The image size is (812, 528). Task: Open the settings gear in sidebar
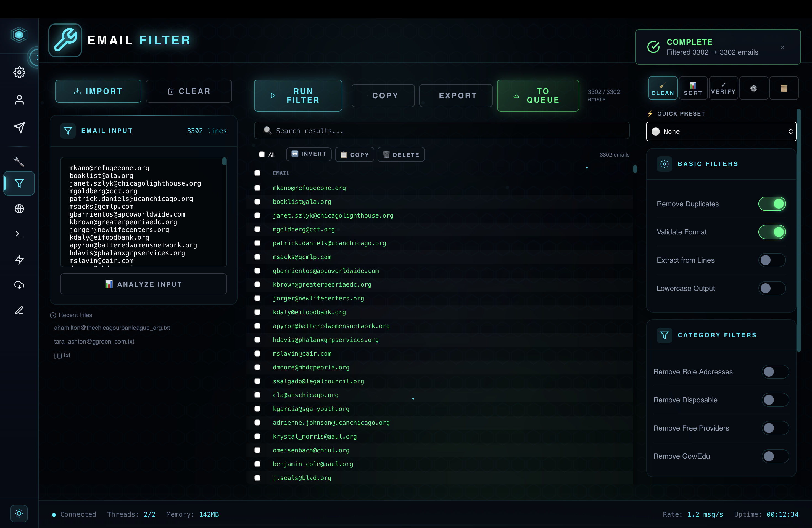(x=19, y=72)
